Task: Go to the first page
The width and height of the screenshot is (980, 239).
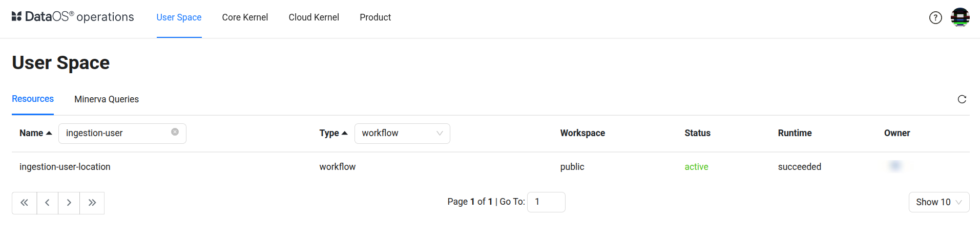Action: click(25, 203)
